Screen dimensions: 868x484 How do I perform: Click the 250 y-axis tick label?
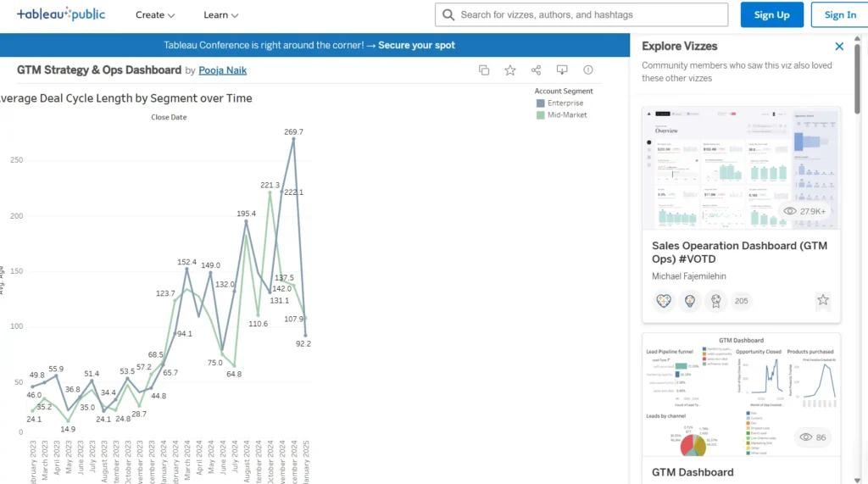(x=17, y=160)
